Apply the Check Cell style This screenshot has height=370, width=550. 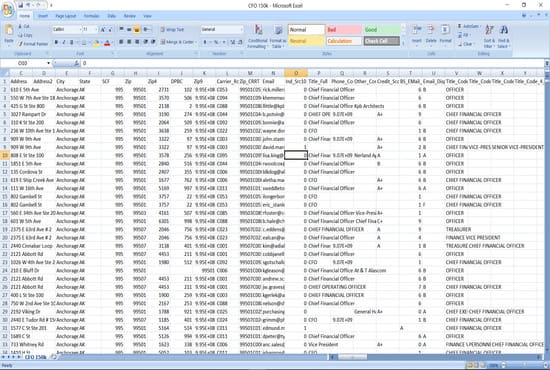pyautogui.click(x=381, y=41)
